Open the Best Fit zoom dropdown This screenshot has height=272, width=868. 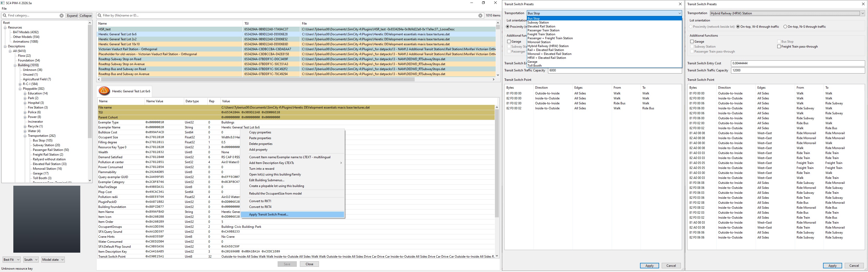pos(12,259)
